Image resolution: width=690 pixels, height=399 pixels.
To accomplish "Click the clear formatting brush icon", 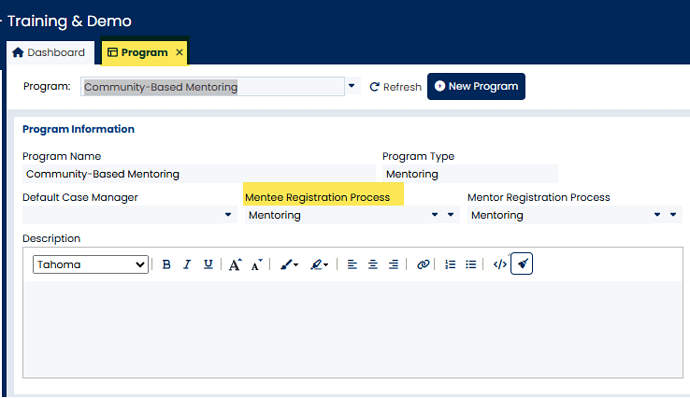I will (522, 264).
